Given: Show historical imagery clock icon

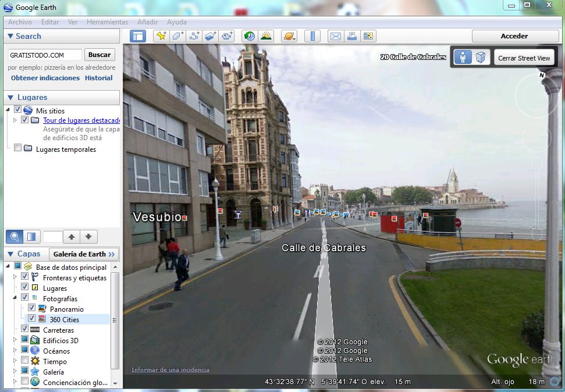Looking at the screenshot, I should 250,36.
